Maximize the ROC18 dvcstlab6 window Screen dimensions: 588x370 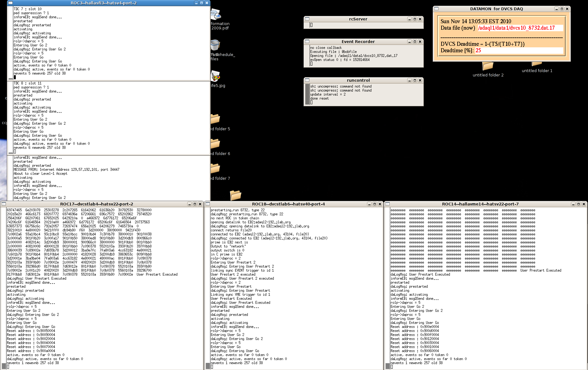(374, 204)
